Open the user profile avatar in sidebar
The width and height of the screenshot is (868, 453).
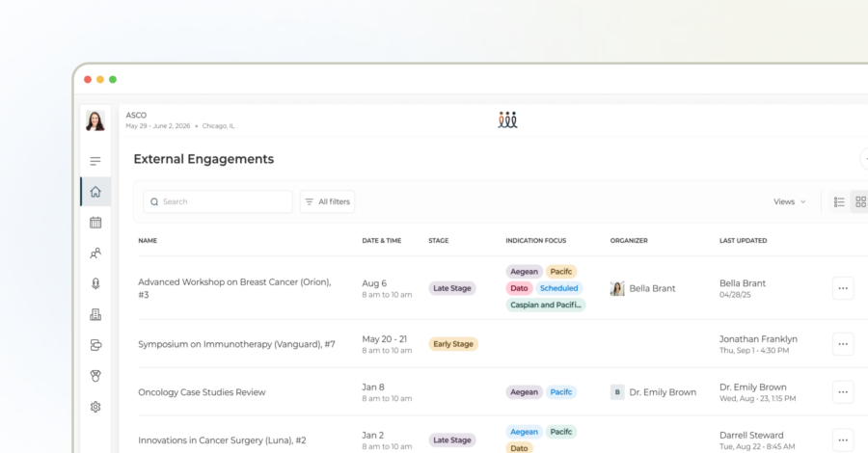95,120
